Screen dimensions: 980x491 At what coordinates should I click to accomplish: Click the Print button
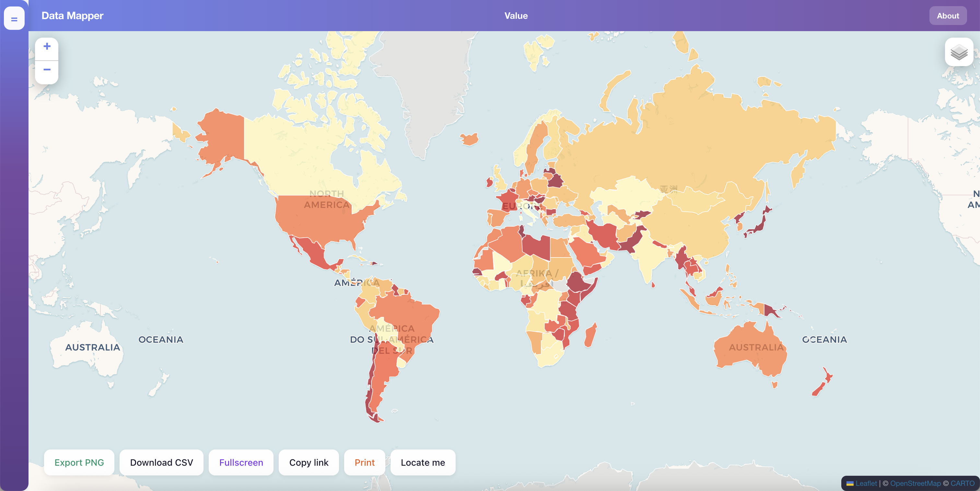tap(365, 462)
